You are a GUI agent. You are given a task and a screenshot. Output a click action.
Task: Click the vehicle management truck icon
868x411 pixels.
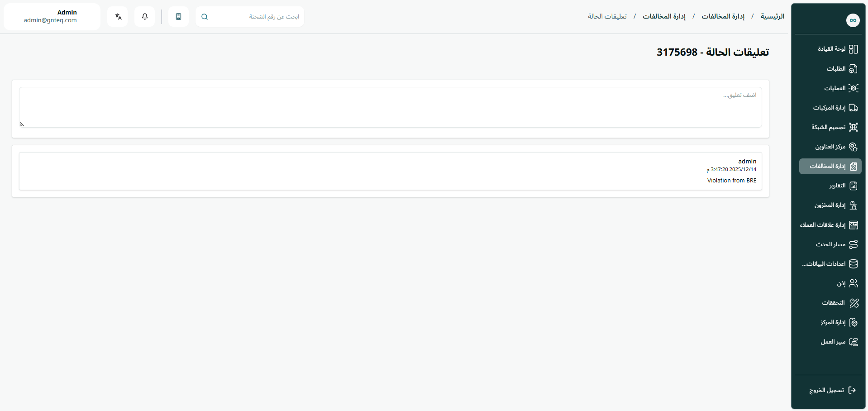[x=853, y=108]
